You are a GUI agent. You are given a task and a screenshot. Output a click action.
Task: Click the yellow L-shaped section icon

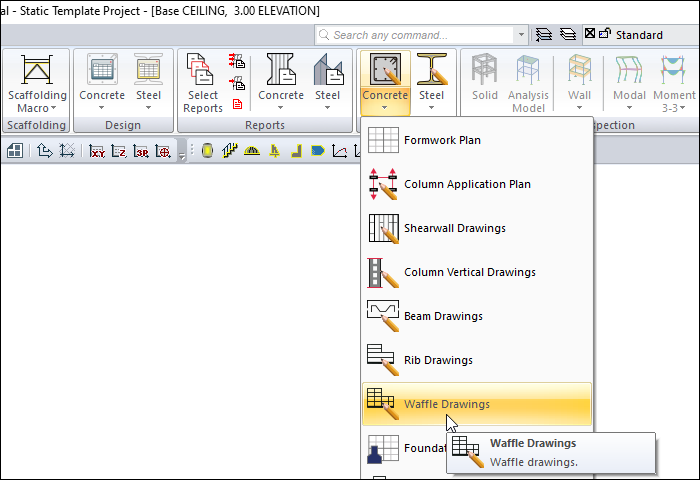coord(296,151)
